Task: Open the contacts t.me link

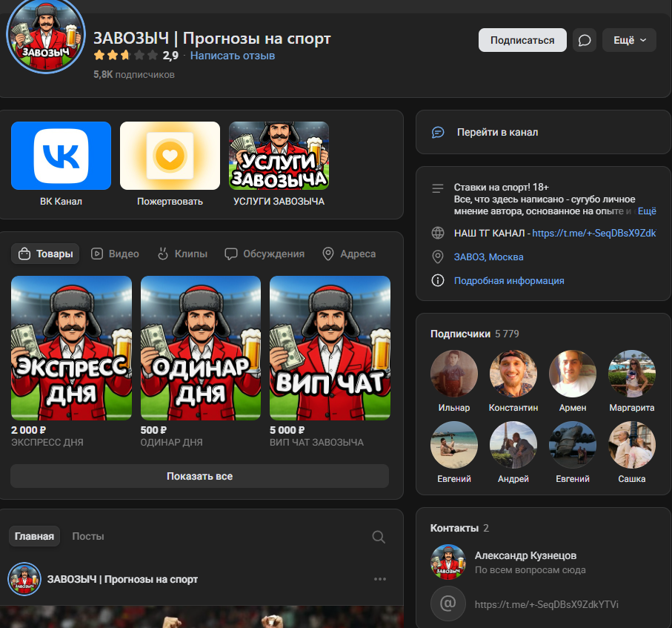Action: tap(547, 604)
